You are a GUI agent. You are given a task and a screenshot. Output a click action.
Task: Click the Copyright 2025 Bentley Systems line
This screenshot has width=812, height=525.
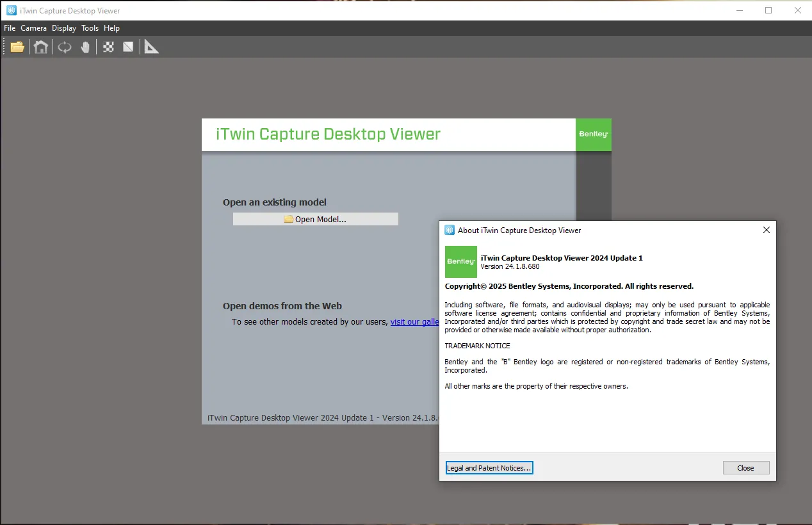coord(569,286)
